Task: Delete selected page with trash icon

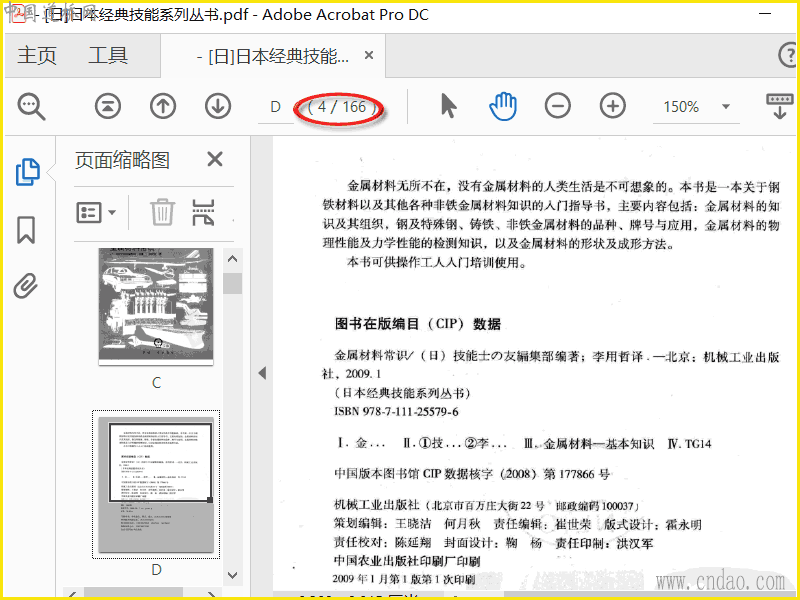Action: (162, 212)
